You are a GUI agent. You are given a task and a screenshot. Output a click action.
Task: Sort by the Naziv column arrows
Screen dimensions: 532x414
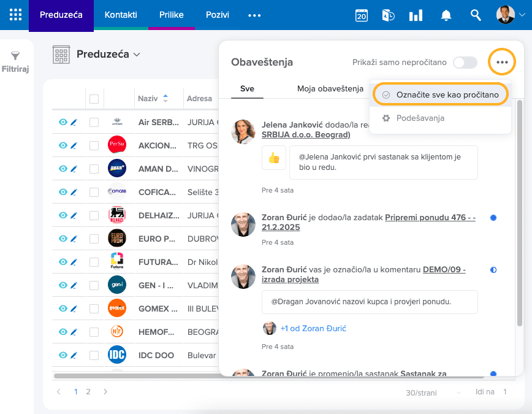pyautogui.click(x=165, y=99)
